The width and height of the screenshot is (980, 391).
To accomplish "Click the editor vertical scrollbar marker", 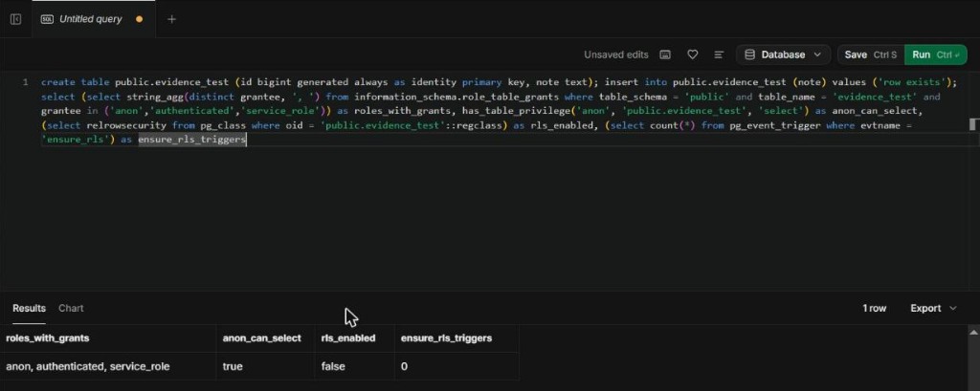I will tap(972, 124).
